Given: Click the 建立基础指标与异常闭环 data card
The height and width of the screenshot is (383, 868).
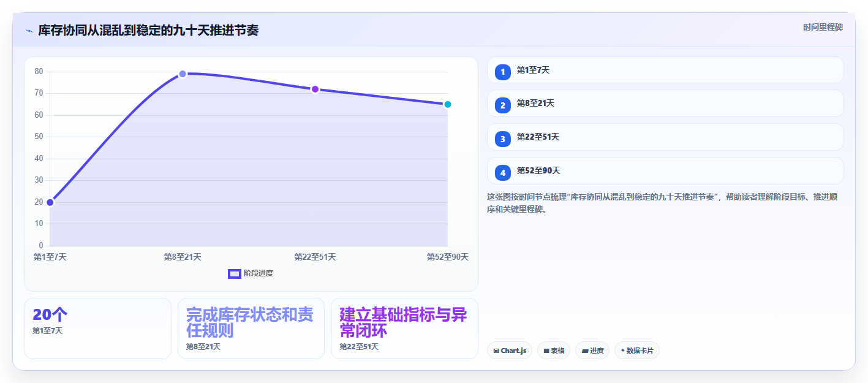Looking at the screenshot, I should [x=404, y=328].
